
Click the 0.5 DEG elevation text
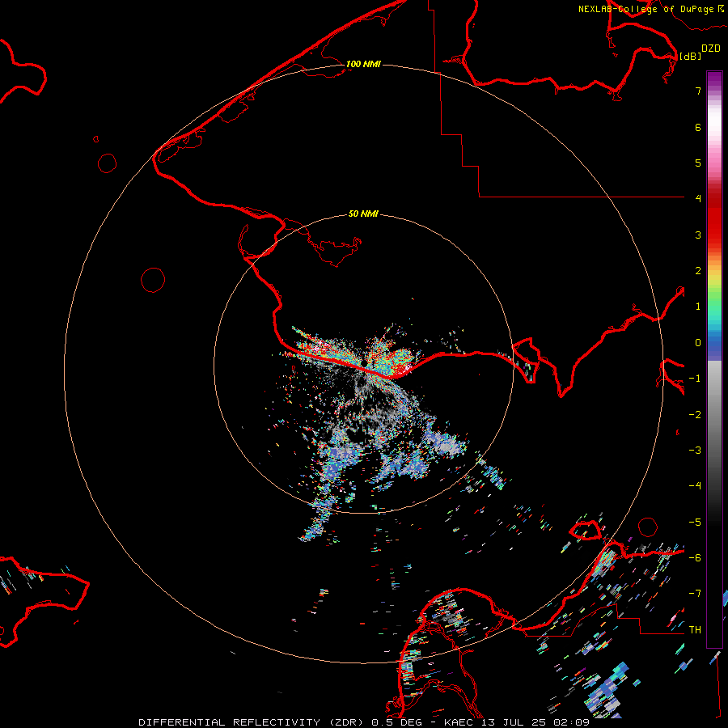(396, 722)
